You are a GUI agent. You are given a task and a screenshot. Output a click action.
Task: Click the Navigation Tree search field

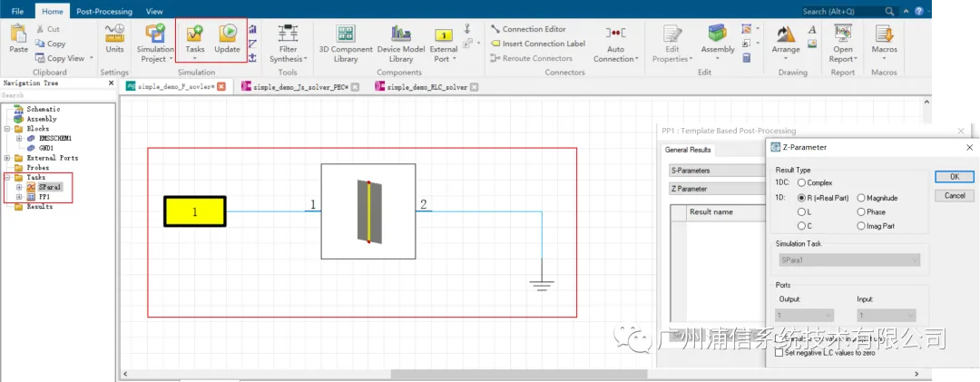56,95
